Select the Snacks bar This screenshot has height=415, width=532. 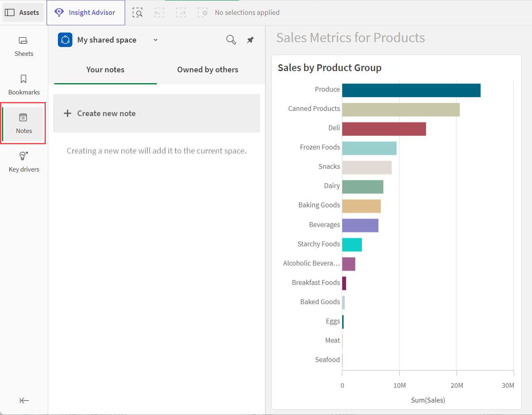click(367, 168)
